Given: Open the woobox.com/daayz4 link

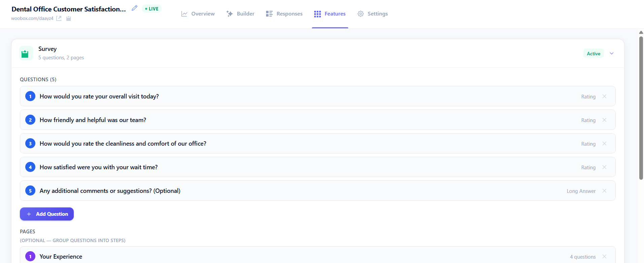Looking at the screenshot, I should pyautogui.click(x=32, y=19).
